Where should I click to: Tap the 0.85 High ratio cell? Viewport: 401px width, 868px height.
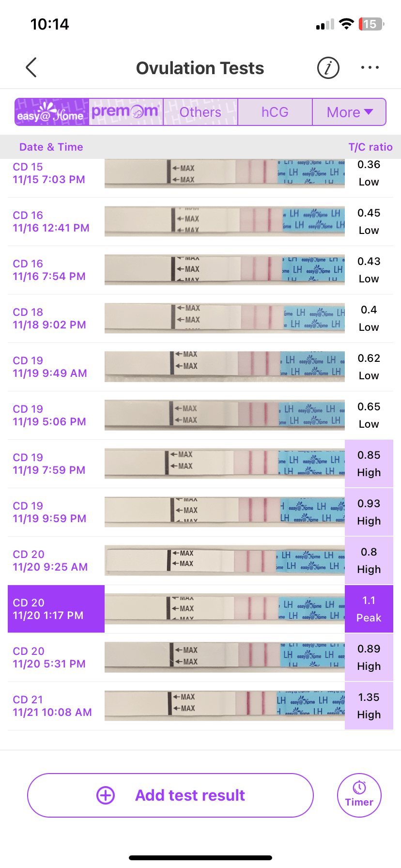point(369,464)
